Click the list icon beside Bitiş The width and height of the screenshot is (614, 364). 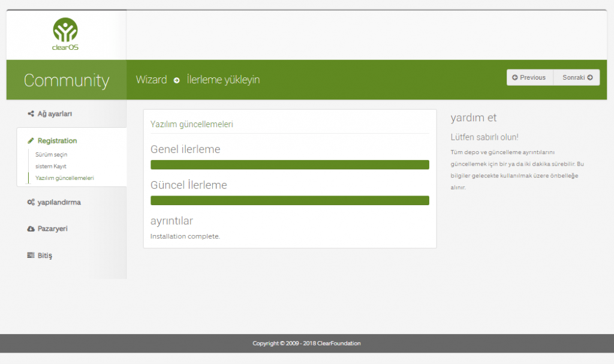(31, 255)
